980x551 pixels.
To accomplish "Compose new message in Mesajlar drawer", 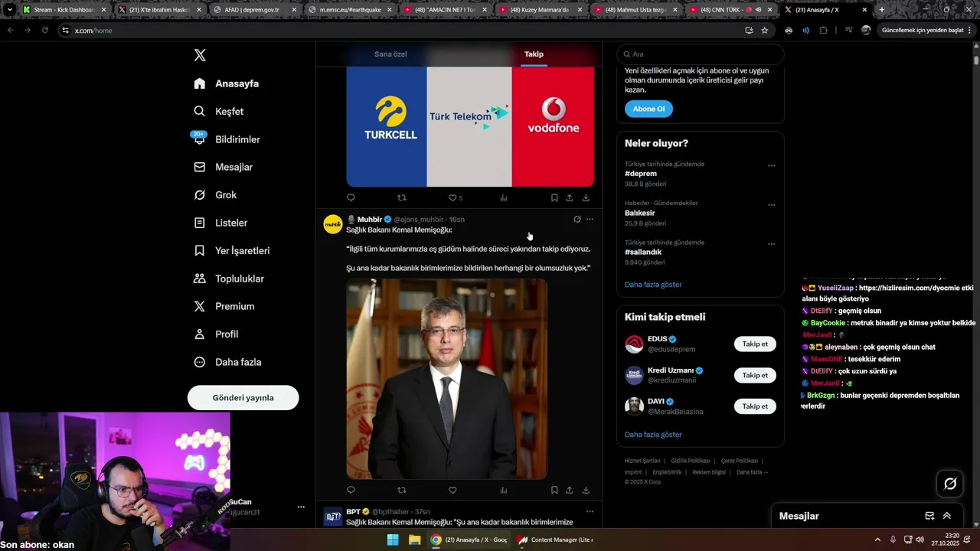I will [929, 516].
